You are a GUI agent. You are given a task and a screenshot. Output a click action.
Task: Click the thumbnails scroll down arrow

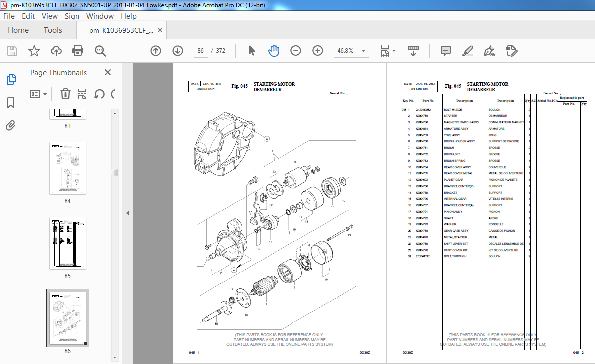115,357
